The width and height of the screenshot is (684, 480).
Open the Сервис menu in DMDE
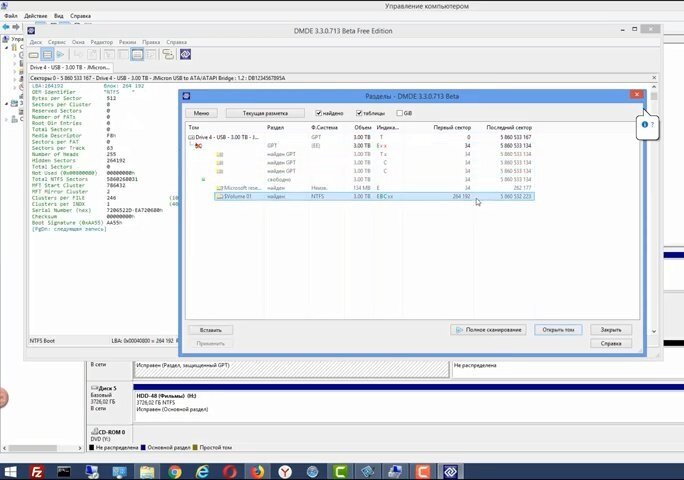click(x=57, y=42)
